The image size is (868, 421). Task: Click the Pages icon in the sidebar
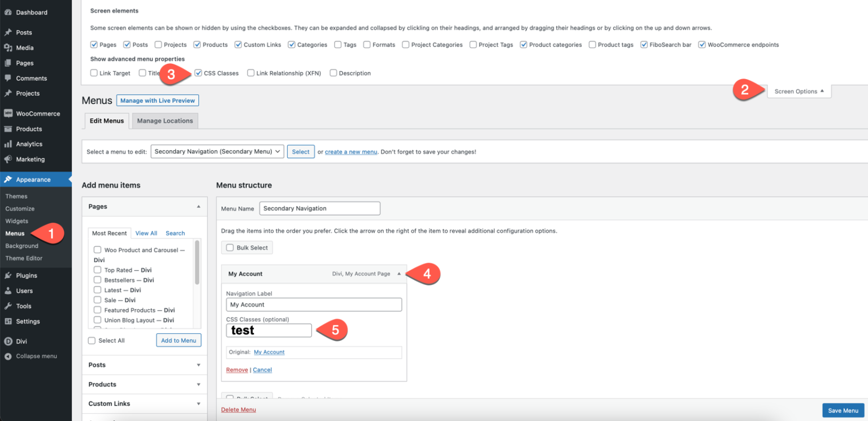pyautogui.click(x=8, y=63)
